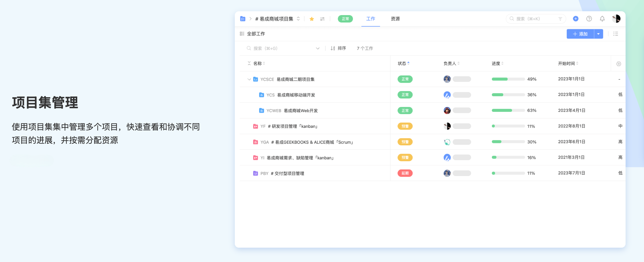Click the blue plus create icon
Image resolution: width=644 pixels, height=262 pixels.
pos(576,19)
